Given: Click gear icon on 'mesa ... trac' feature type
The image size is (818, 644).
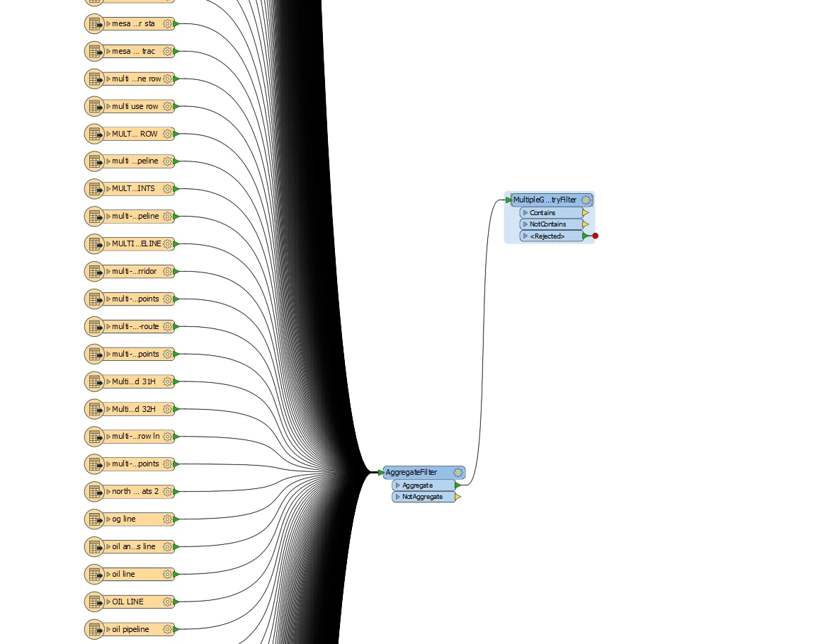Looking at the screenshot, I should (167, 51).
